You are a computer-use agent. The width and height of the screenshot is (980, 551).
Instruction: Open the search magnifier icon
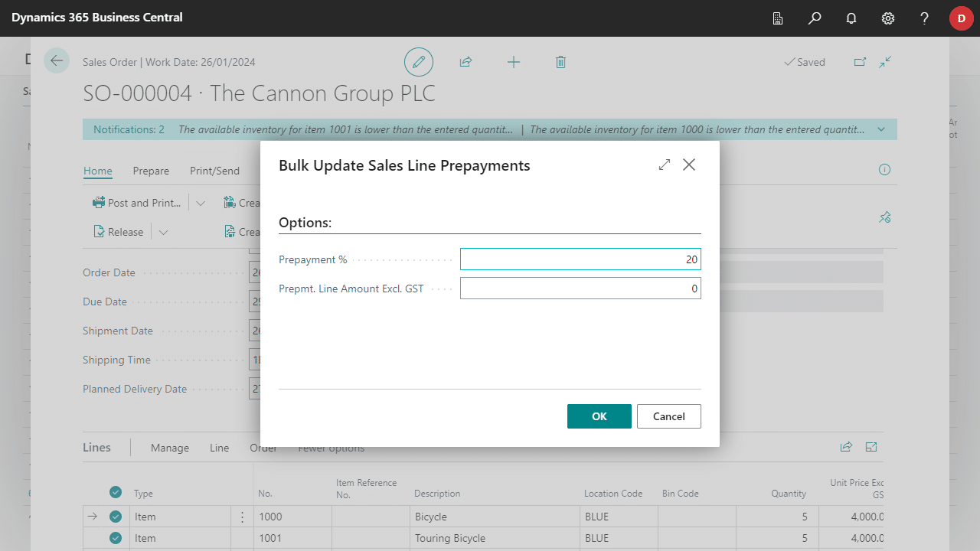point(815,18)
